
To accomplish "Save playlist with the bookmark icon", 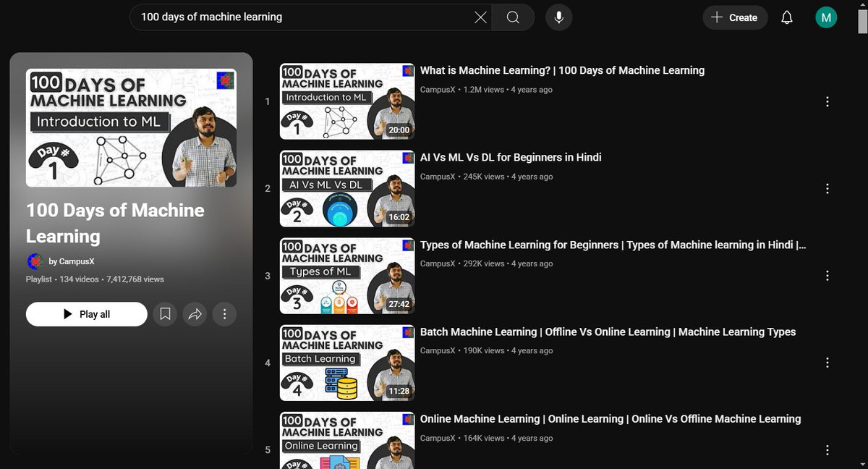I will (166, 314).
